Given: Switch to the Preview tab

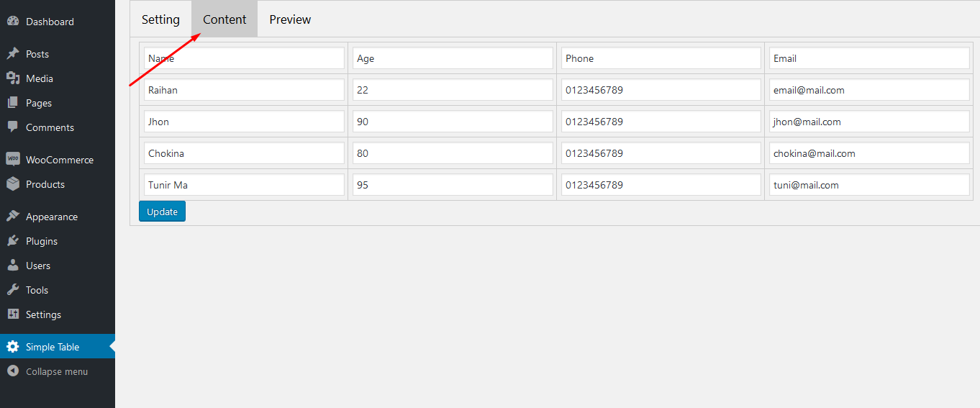Looking at the screenshot, I should click(x=290, y=19).
